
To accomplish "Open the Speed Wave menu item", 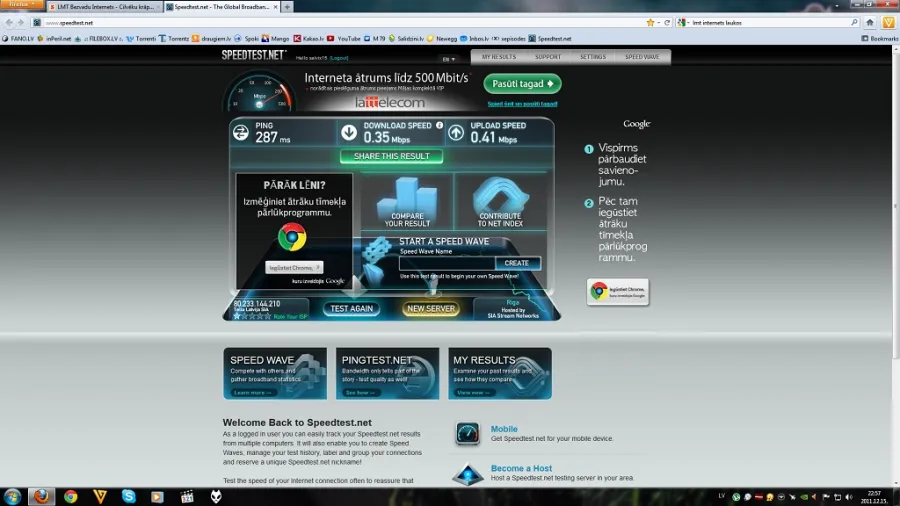I will point(642,57).
